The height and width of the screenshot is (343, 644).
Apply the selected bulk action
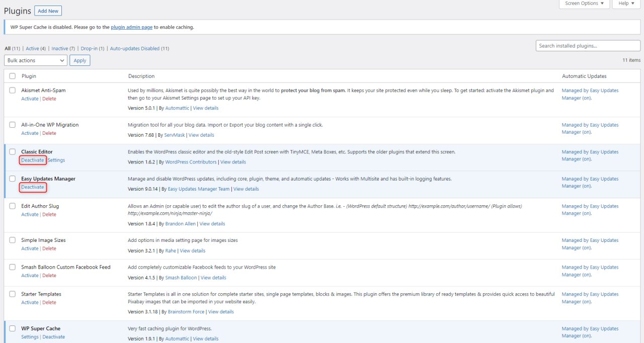pos(79,60)
